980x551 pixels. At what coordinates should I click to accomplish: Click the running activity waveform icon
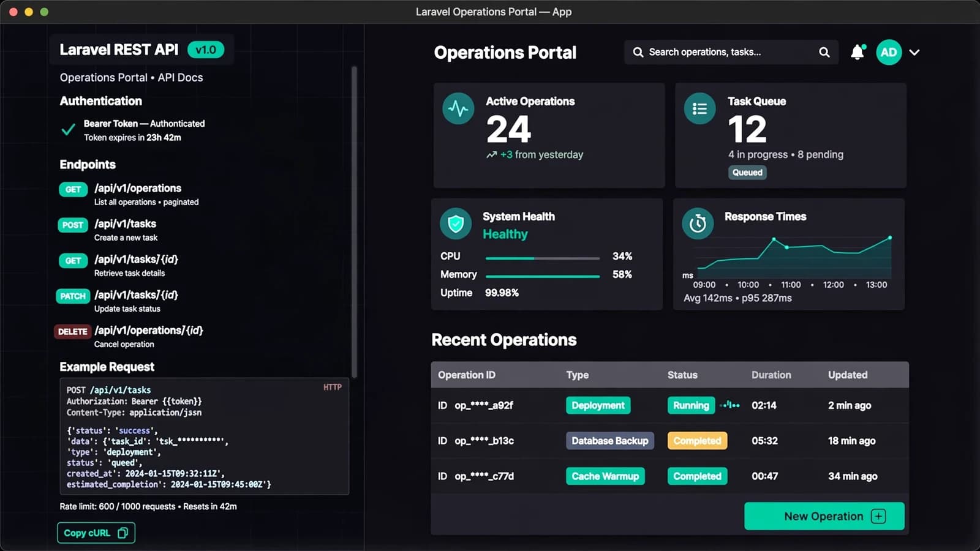(x=729, y=405)
